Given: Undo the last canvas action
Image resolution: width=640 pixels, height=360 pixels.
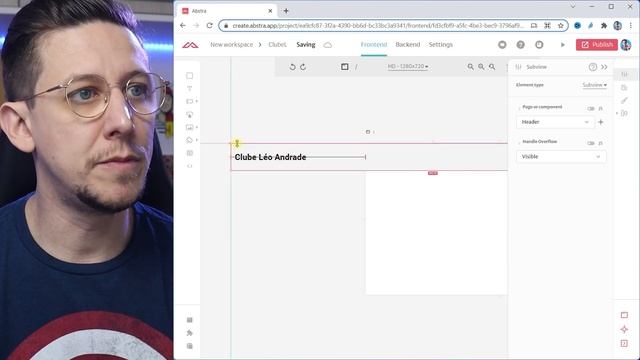Looking at the screenshot, I should pyautogui.click(x=292, y=67).
